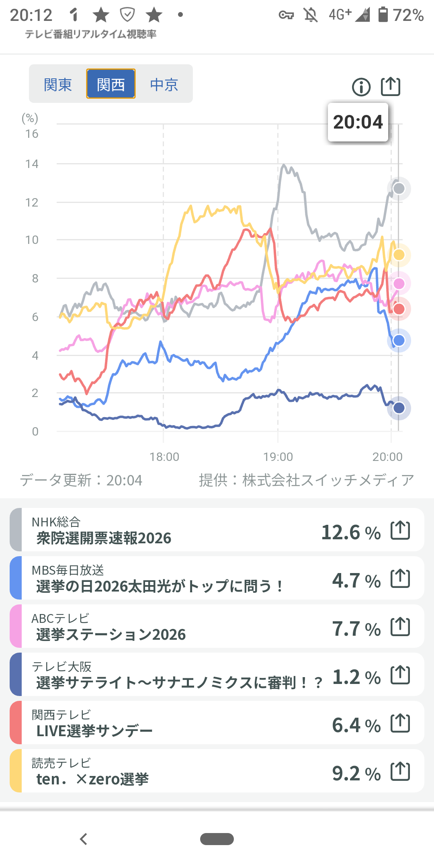Share NHK総合 rating row
434x868 pixels.
[400, 530]
